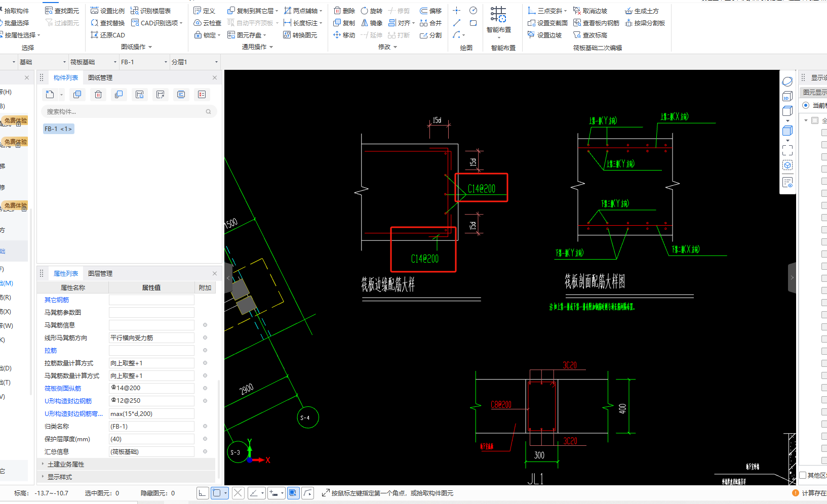This screenshot has height=504, width=827.
Task: Click the 批量选择 batch select button
Action: 15,23
